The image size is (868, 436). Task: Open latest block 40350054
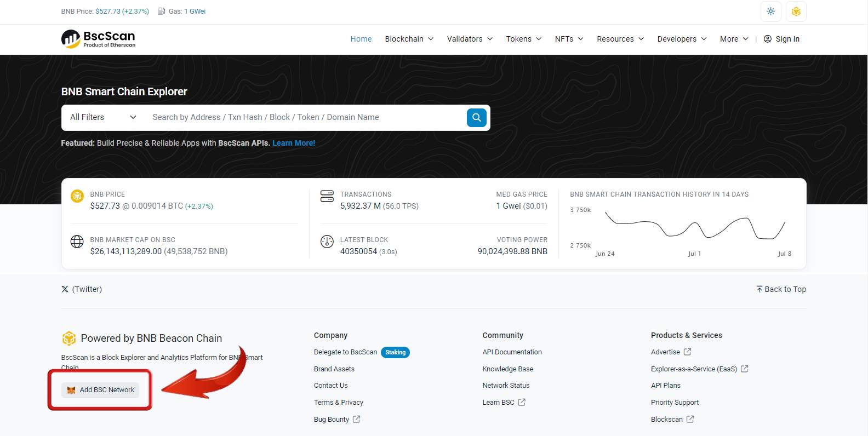[358, 251]
